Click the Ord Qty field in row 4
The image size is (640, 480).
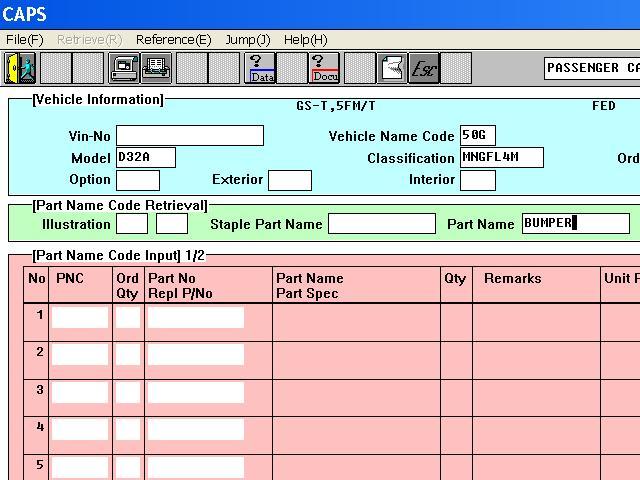[128, 429]
